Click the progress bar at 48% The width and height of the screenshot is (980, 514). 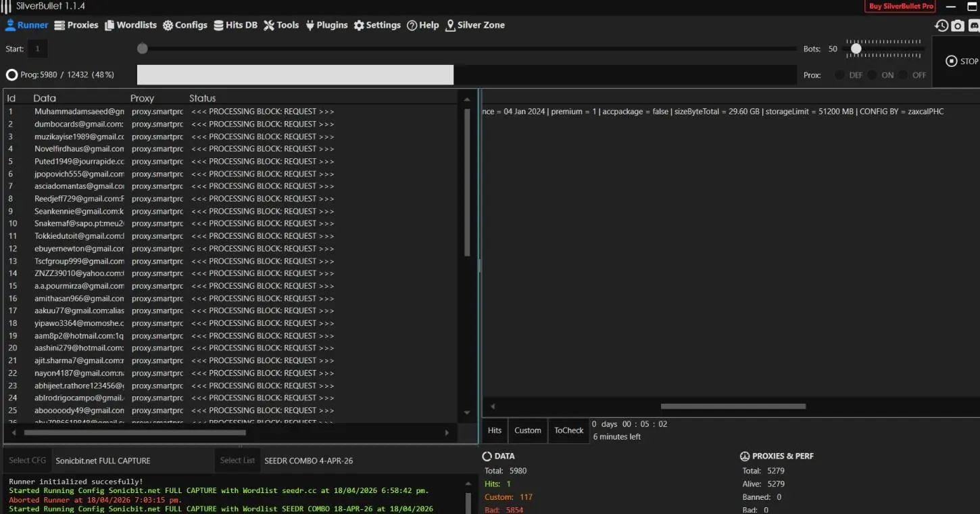coord(466,75)
